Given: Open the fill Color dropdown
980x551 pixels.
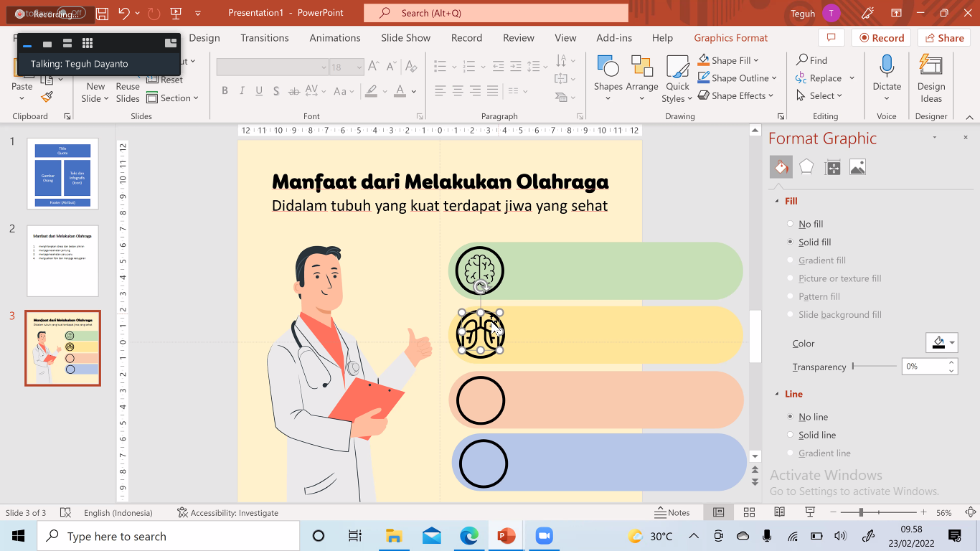Looking at the screenshot, I should pyautogui.click(x=943, y=343).
